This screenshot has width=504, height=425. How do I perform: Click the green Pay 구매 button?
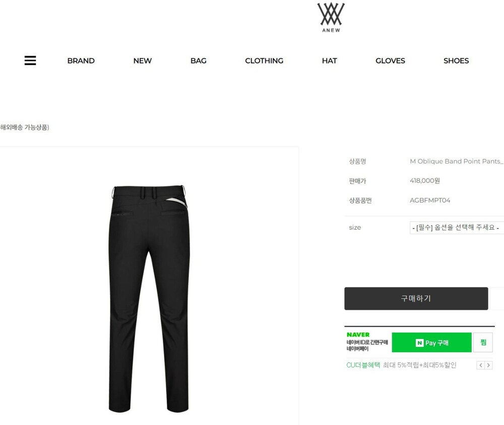point(432,342)
